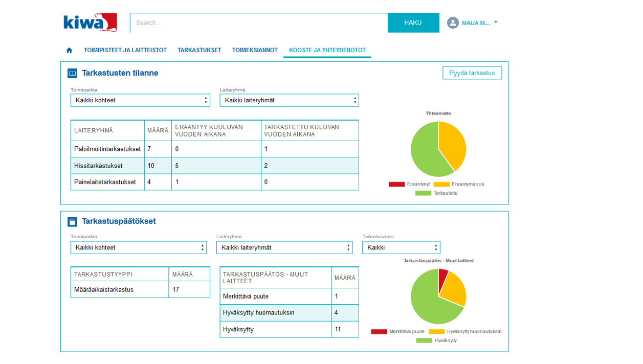This screenshot has width=643, height=364.
Task: Select the TOIMIPISTEET JA LAITTEISTOT tab
Action: (x=126, y=50)
